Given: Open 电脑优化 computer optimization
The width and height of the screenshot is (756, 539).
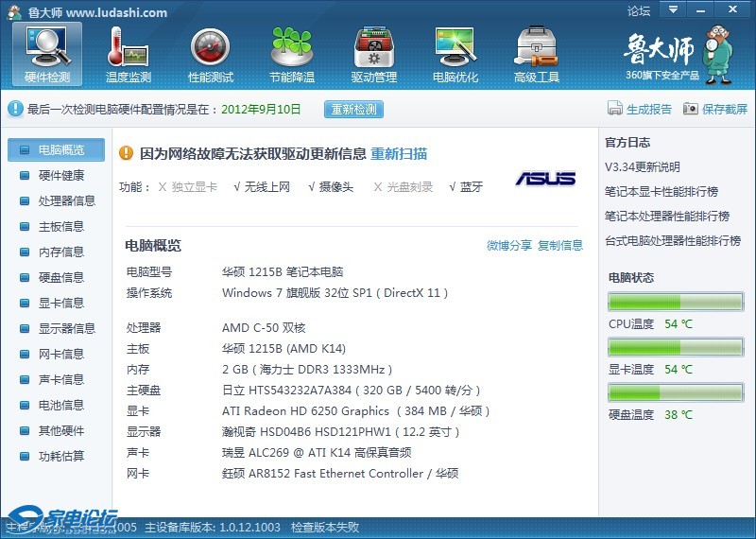Looking at the screenshot, I should coord(455,54).
